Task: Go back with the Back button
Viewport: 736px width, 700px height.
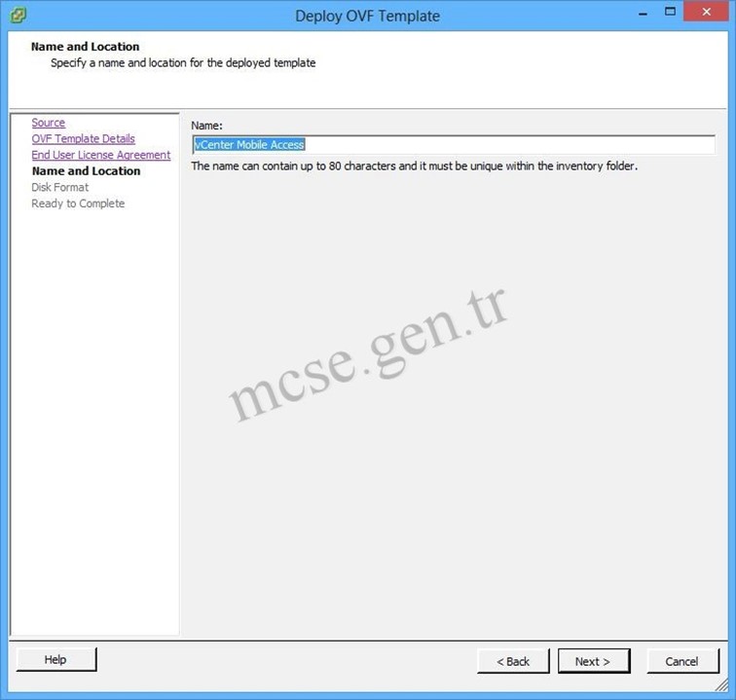Action: [513, 661]
